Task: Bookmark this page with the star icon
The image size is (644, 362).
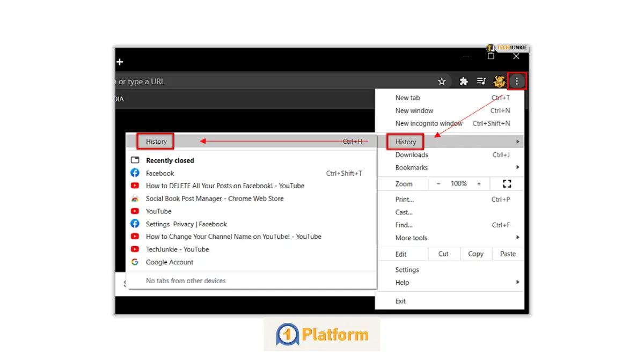Action: [442, 82]
